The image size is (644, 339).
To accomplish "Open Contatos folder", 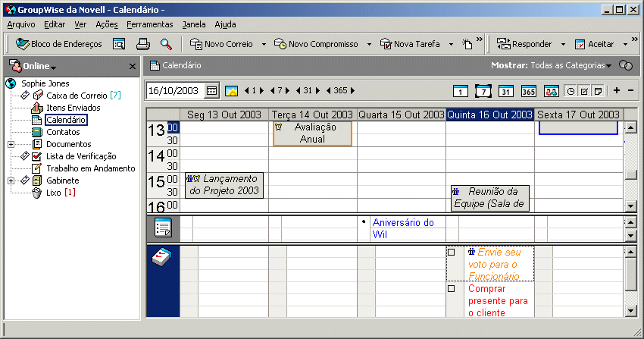I will click(x=63, y=132).
